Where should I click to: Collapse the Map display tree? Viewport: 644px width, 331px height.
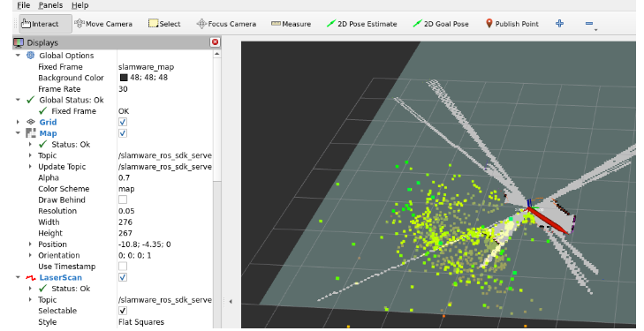tap(18, 133)
